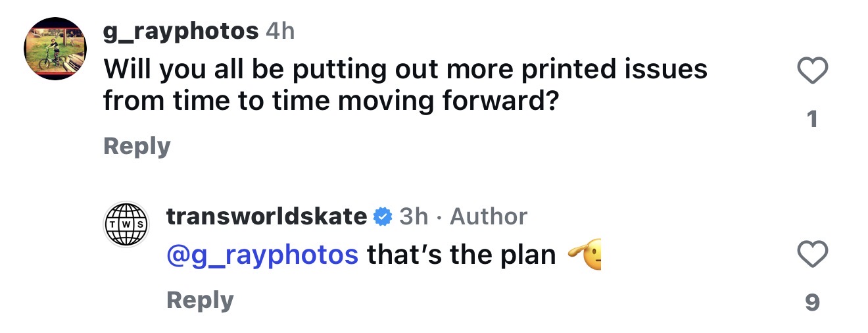Viewport: 868px width, 333px height.
Task: Open the g_rayphotos username link
Action: click(181, 31)
